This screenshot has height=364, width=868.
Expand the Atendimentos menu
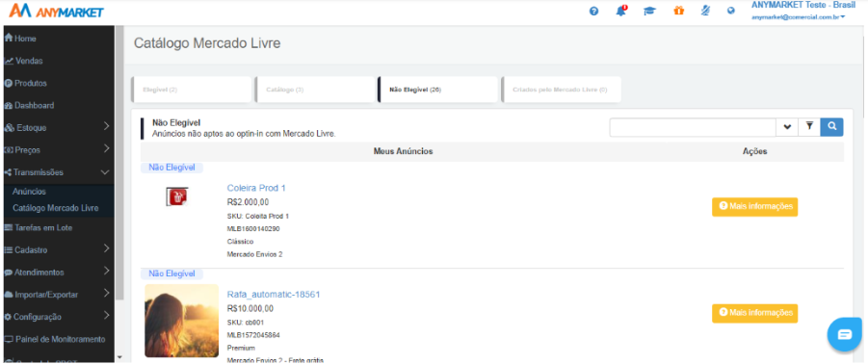[x=57, y=273]
